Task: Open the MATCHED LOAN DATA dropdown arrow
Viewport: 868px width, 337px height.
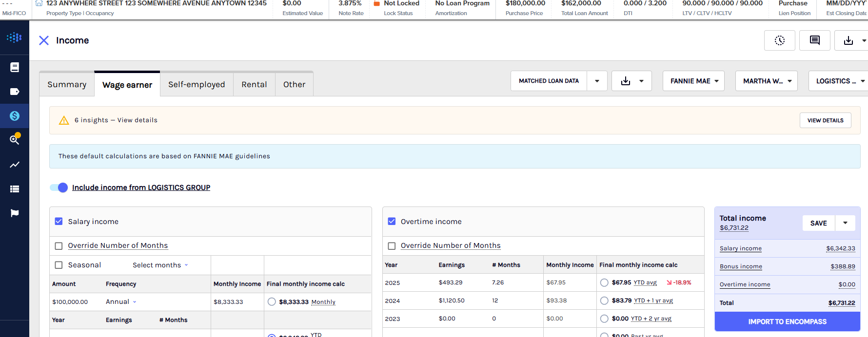Action: 597,81
